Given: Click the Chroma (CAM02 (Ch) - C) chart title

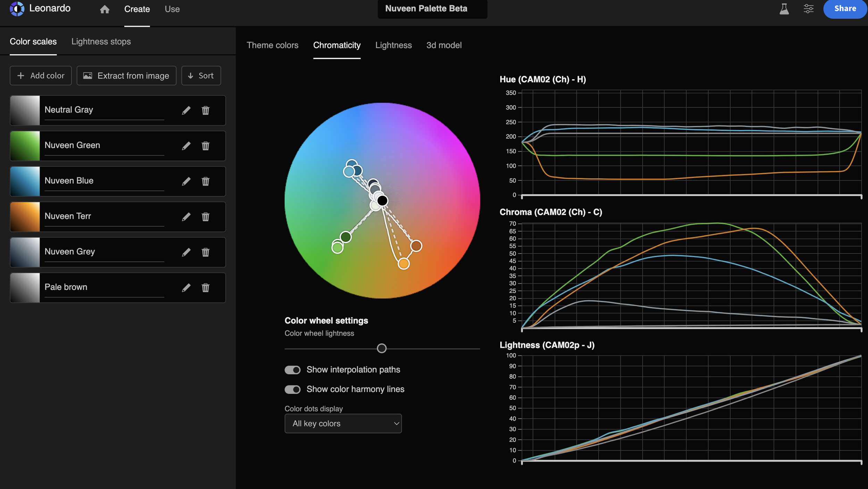Looking at the screenshot, I should [551, 212].
